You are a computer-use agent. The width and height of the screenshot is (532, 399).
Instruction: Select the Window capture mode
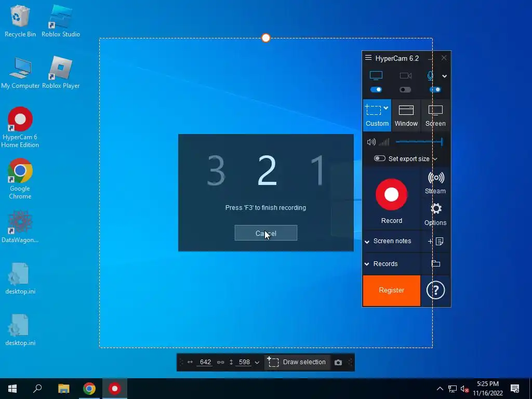406,115
